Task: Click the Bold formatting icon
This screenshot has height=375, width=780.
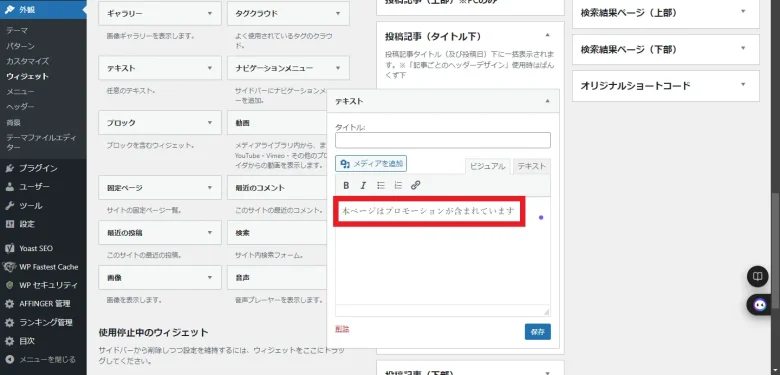Action: 346,186
